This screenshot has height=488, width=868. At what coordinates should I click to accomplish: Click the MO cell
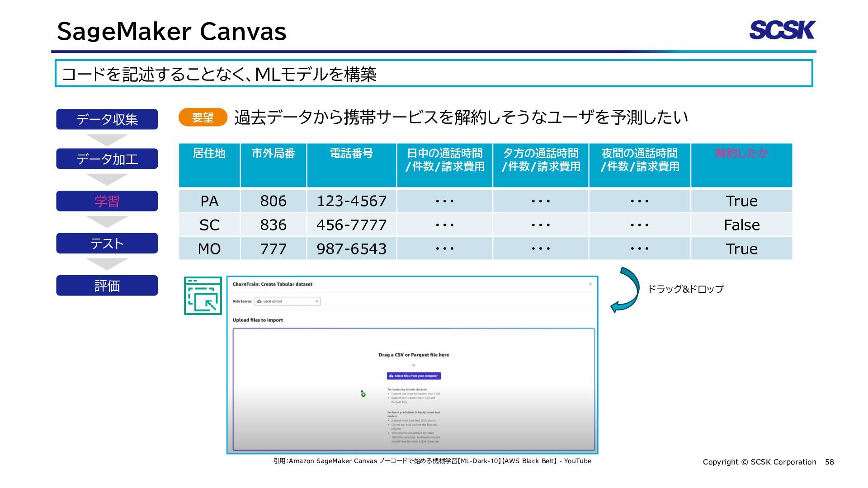pos(209,249)
